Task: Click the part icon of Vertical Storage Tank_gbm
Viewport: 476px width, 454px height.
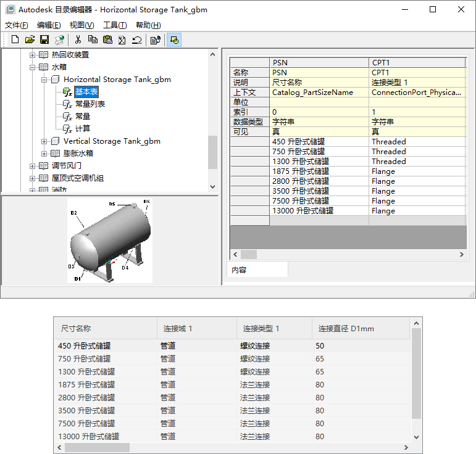Action: tap(55, 141)
